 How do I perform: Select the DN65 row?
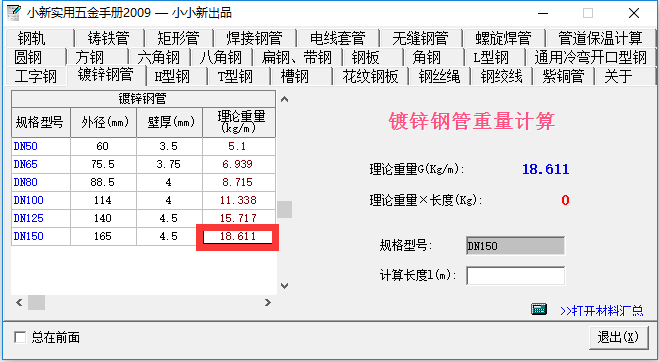(x=144, y=164)
